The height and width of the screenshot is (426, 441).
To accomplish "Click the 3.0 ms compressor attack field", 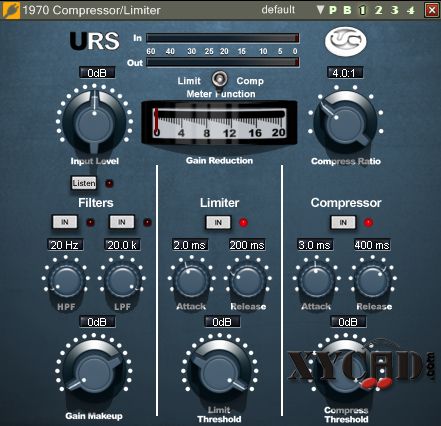I will pos(315,245).
